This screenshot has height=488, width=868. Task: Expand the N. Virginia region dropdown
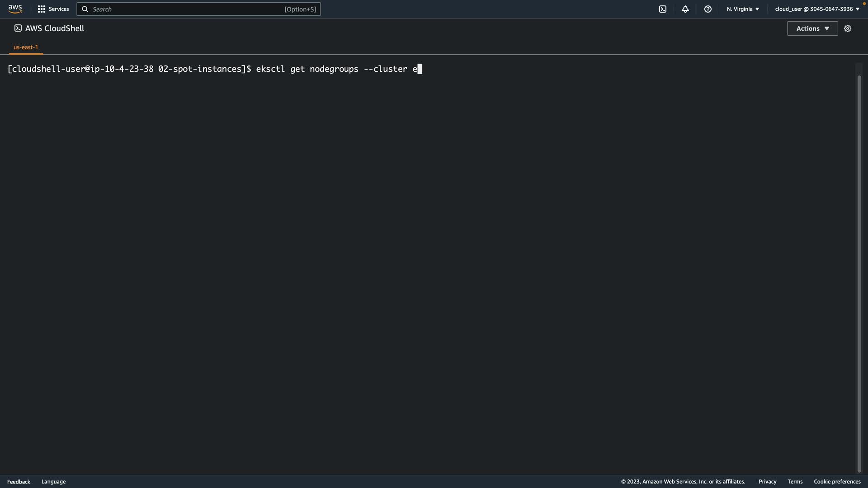point(743,9)
